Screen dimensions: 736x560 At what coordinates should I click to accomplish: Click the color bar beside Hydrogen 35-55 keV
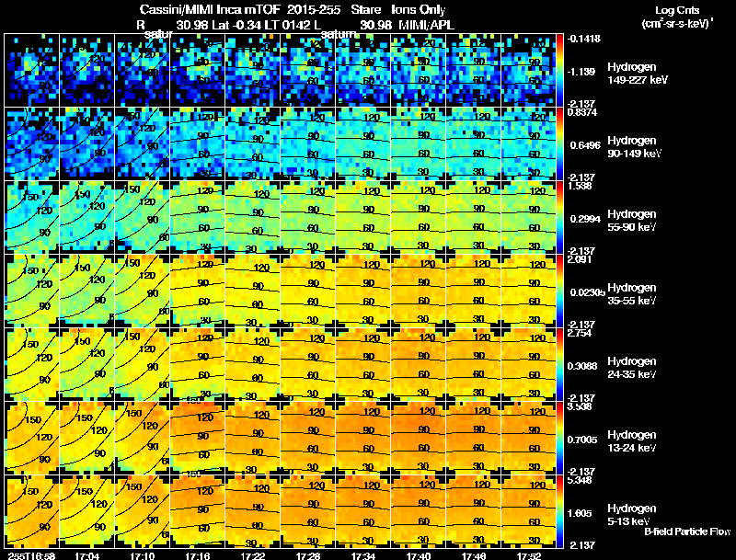[x=559, y=291]
